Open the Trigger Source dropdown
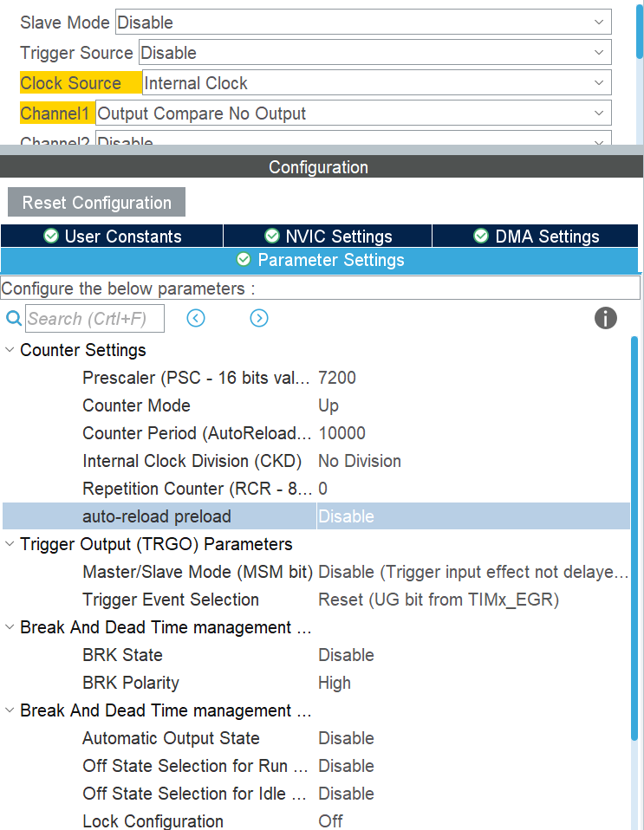This screenshot has height=830, width=644. tap(375, 53)
